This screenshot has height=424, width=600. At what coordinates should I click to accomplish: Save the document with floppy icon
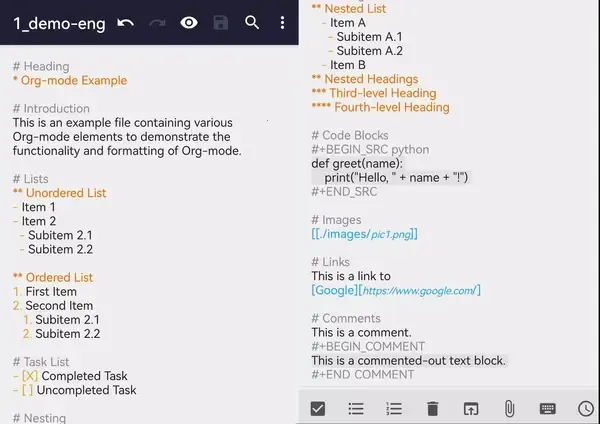(221, 23)
